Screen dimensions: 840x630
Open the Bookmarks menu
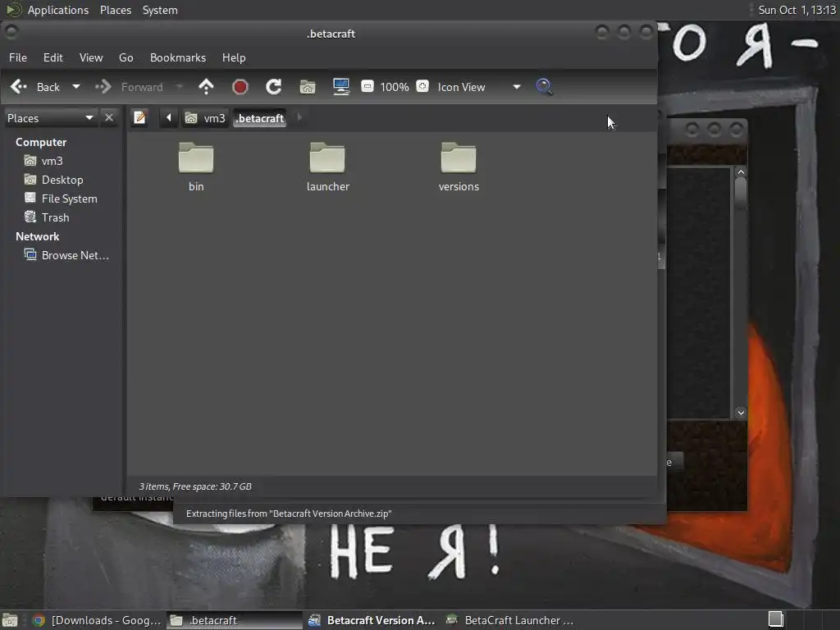[178, 57]
